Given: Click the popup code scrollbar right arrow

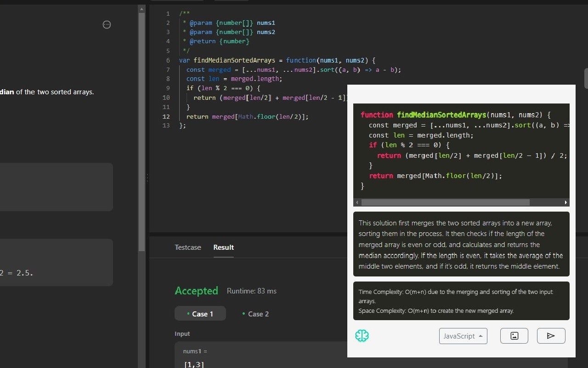Looking at the screenshot, I should [565, 202].
